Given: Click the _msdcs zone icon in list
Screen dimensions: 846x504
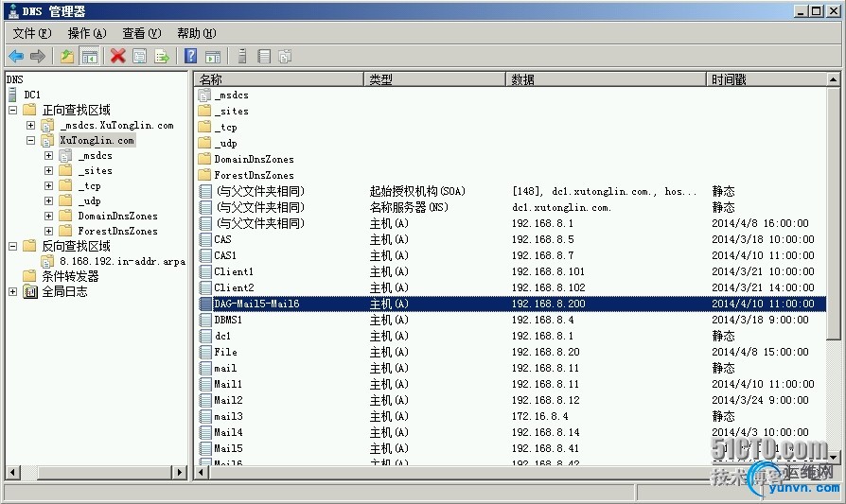Looking at the screenshot, I should click(204, 96).
